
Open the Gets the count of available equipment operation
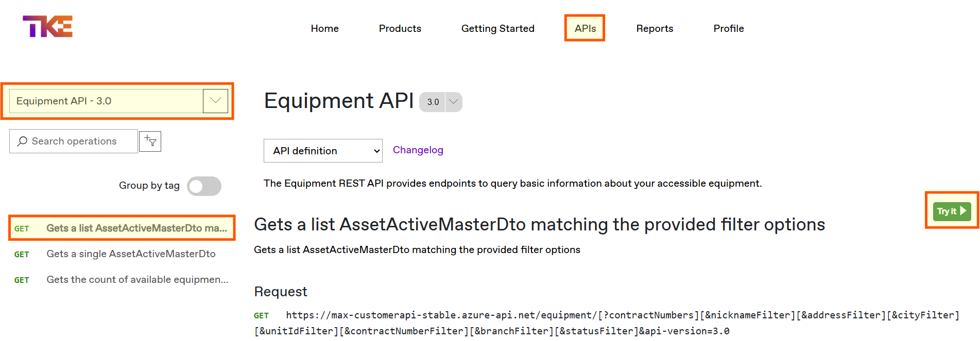(x=137, y=280)
